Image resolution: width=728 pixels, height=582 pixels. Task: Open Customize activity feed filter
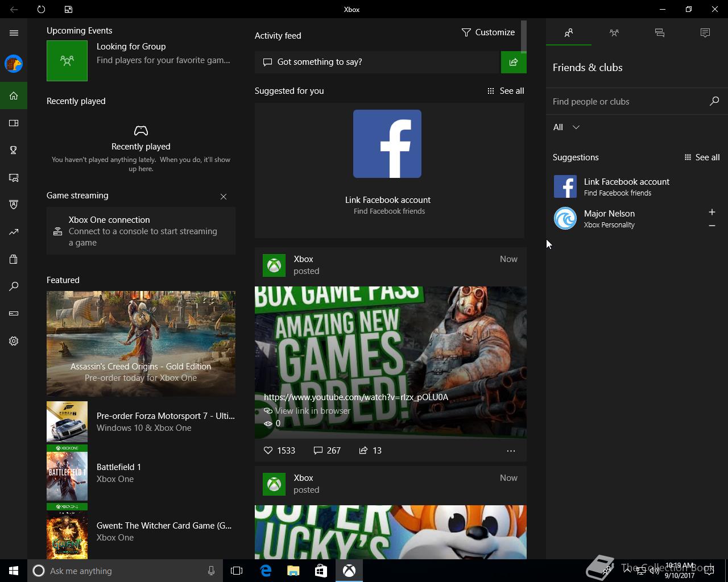tap(488, 32)
